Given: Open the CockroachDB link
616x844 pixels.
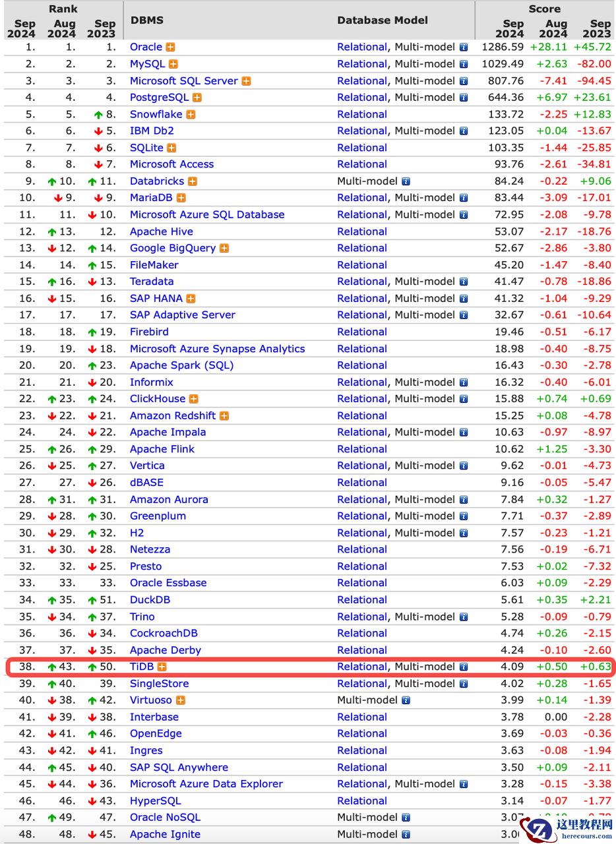Looking at the screenshot, I should pos(164,633).
